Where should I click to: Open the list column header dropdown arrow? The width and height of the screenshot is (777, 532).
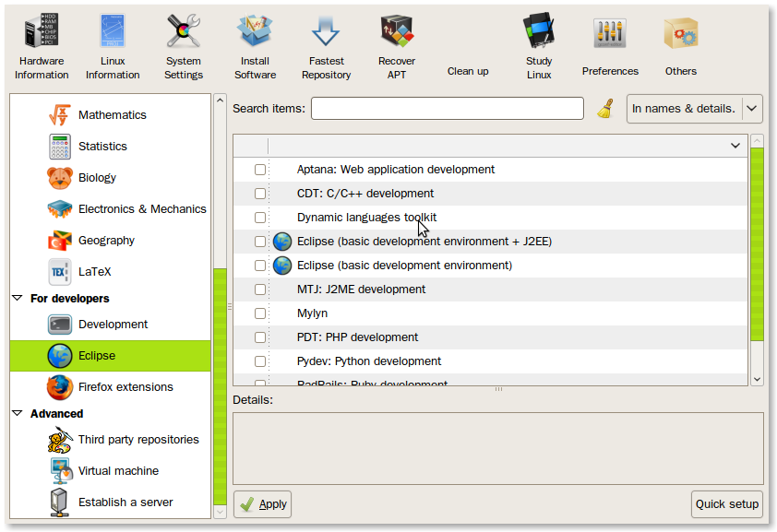735,146
